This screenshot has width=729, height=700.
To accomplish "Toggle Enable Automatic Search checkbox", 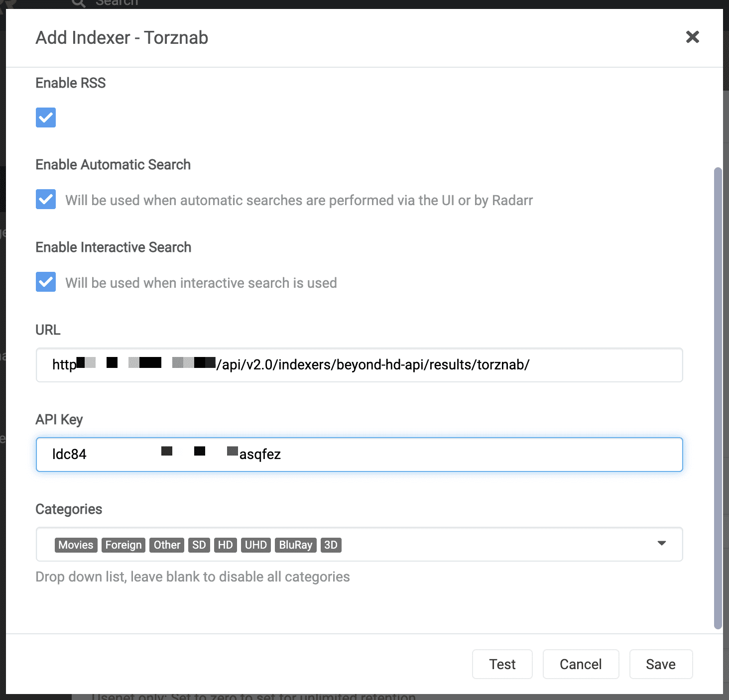I will tap(46, 199).
